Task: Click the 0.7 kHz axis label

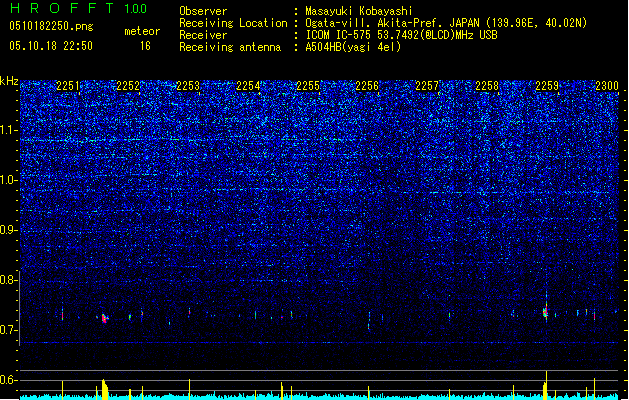Action: (9, 330)
